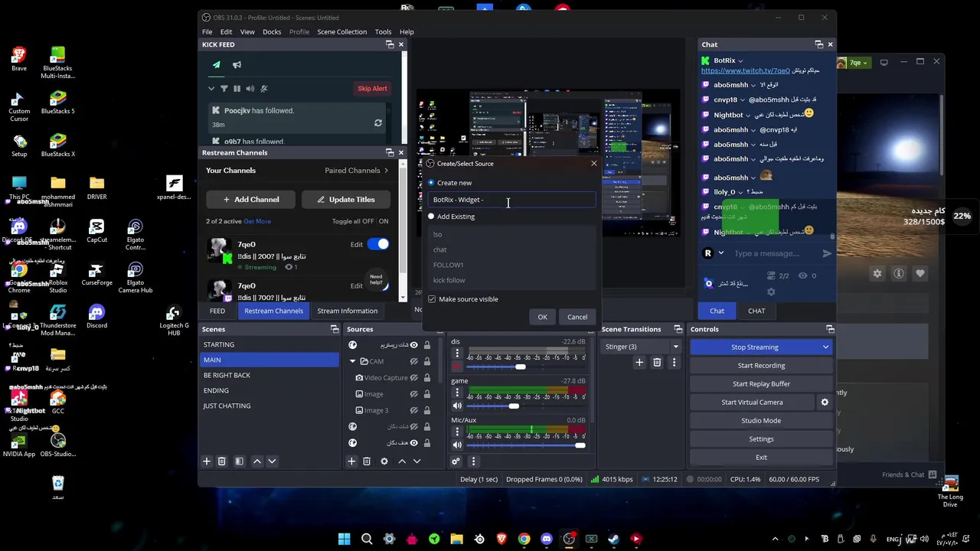Open Advanced Audio Properties gears icon
980x551 pixels.
pos(456,461)
